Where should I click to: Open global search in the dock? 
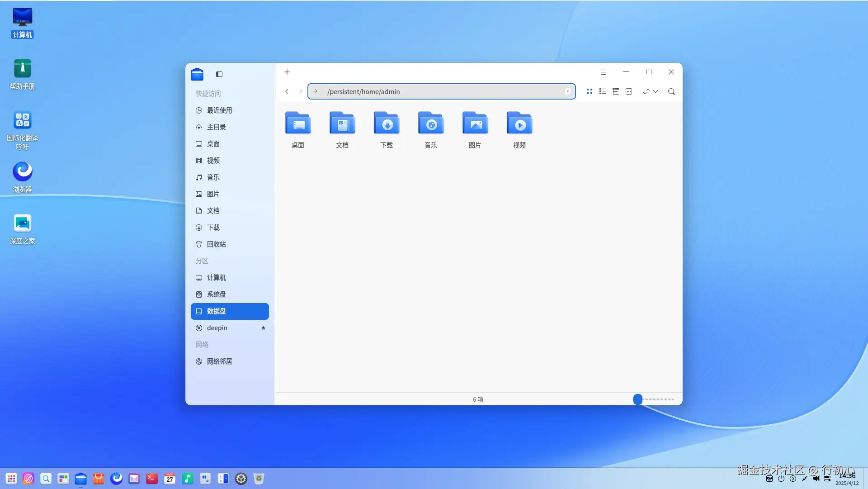[46, 479]
